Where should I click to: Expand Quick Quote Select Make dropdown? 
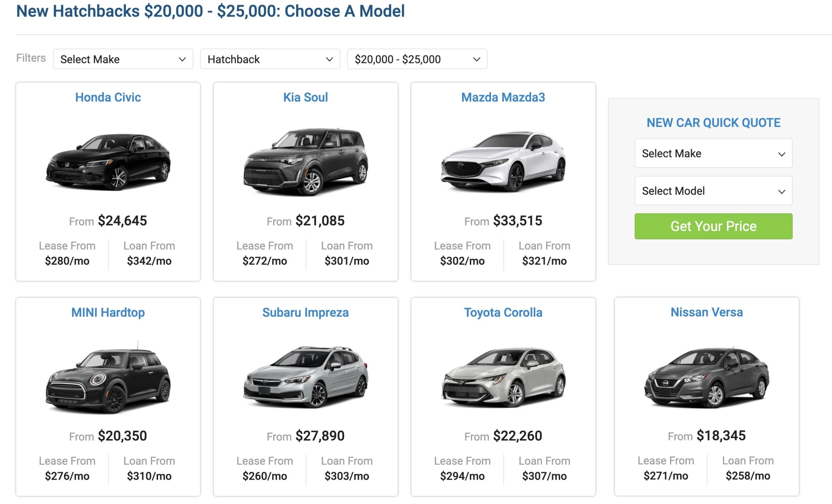point(713,153)
